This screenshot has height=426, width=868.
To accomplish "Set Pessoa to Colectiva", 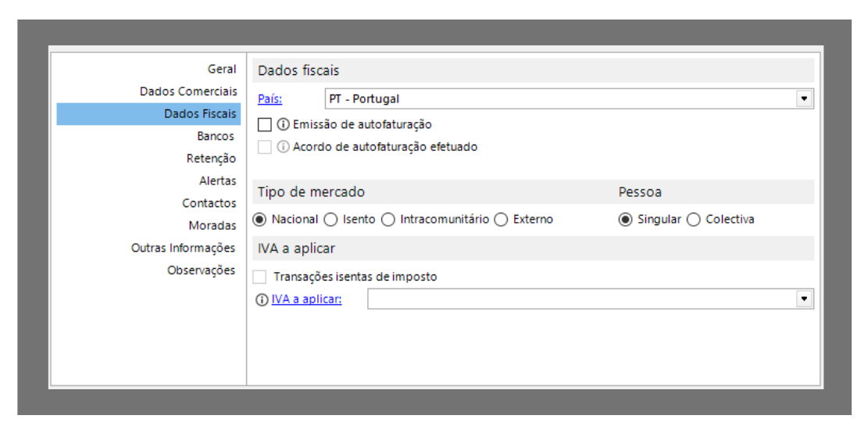I will click(694, 220).
